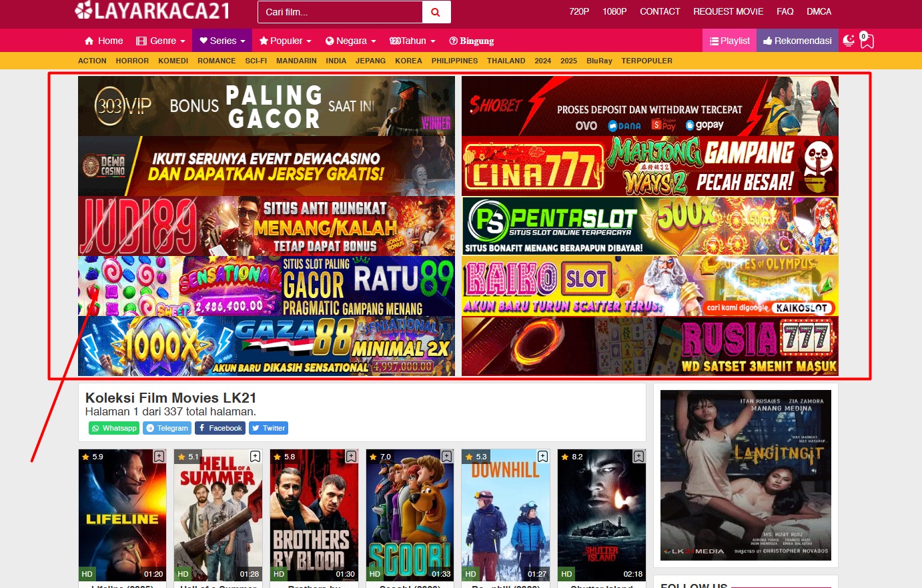
Task: Bookmark the Lifeline movie poster
Action: (x=159, y=457)
